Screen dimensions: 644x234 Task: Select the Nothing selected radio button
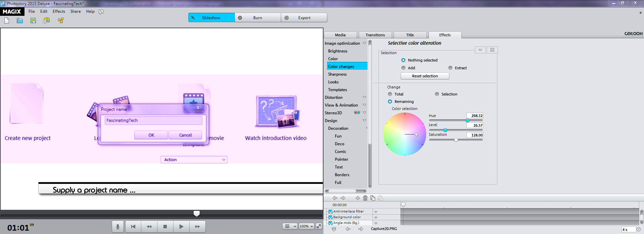pyautogui.click(x=403, y=60)
